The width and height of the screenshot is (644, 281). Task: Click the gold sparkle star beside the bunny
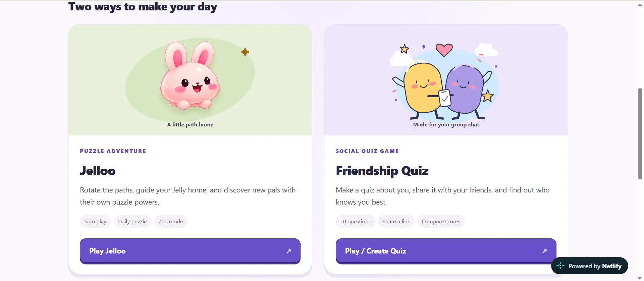click(245, 52)
